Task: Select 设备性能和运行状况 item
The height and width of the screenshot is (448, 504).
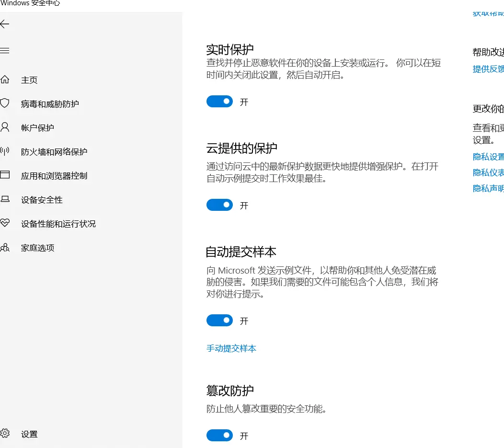Action: click(x=58, y=224)
